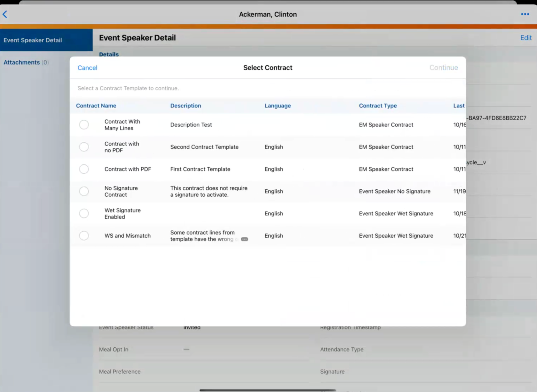Tap Edit on Event Speaker Detail

525,38
